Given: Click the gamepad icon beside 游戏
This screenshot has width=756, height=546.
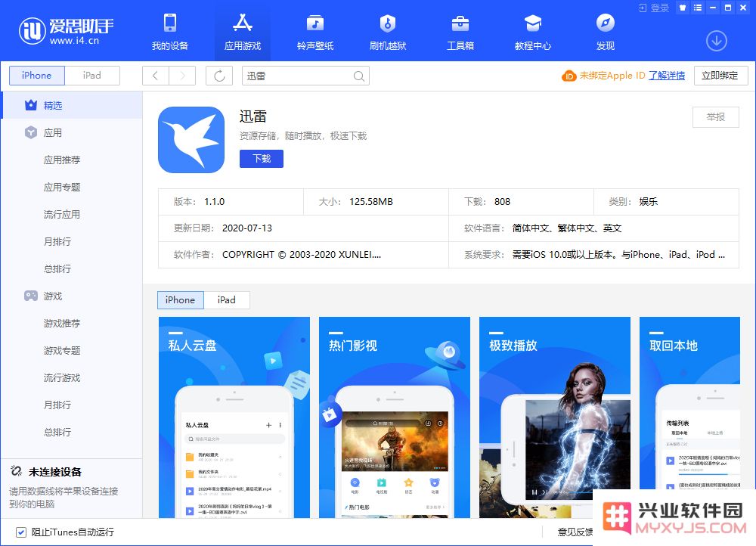Looking at the screenshot, I should [x=31, y=296].
